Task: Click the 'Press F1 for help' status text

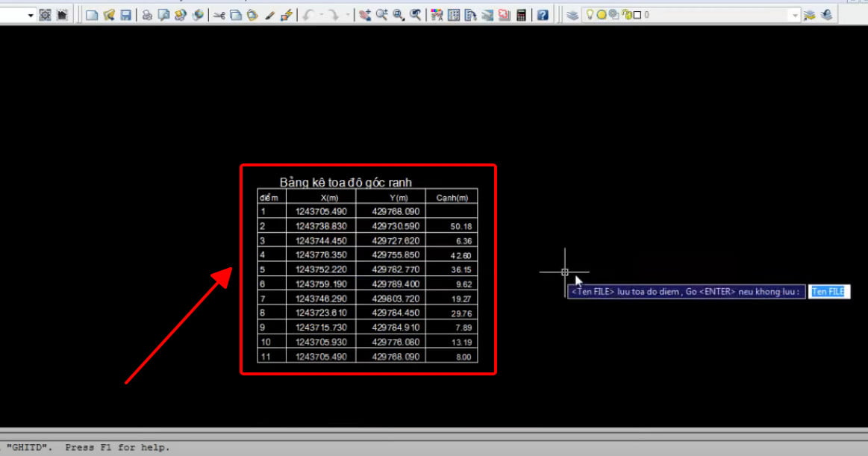Action: pyautogui.click(x=117, y=447)
